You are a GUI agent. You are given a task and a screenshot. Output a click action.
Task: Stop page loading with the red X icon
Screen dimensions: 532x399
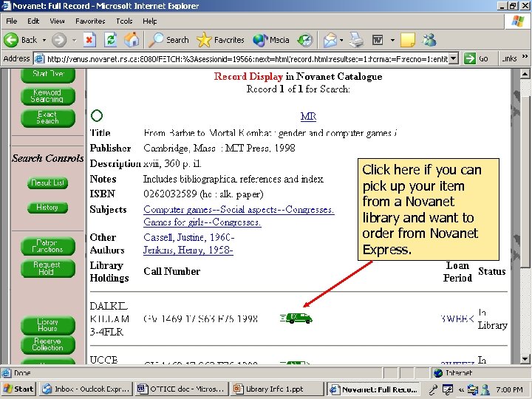click(89, 40)
